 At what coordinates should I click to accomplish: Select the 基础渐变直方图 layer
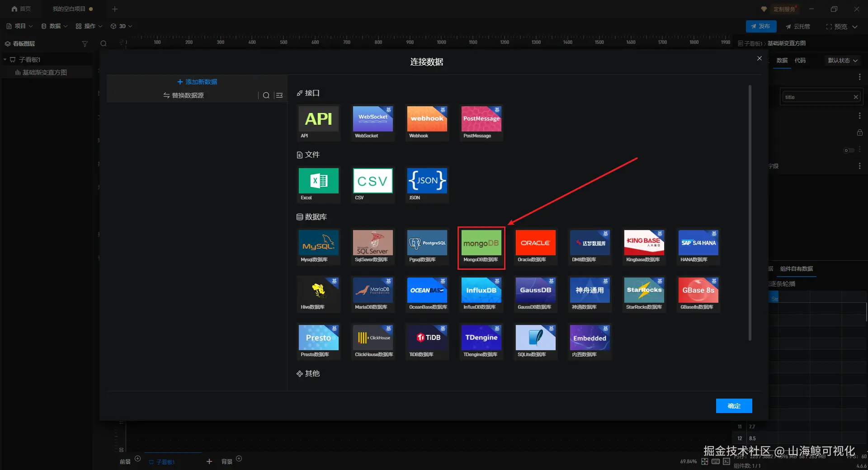point(45,72)
